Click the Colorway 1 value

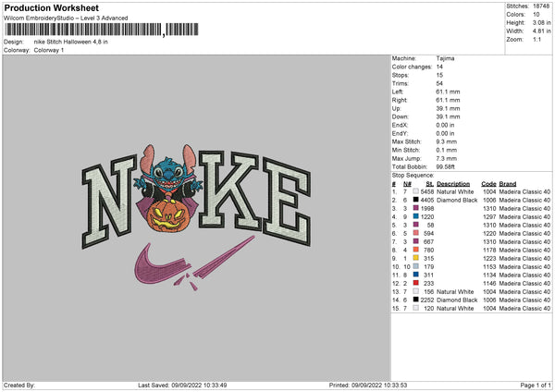click(49, 50)
